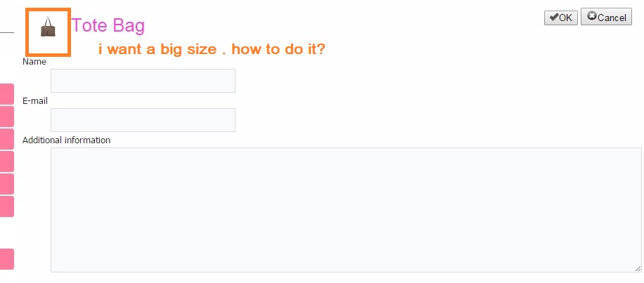This screenshot has height=283, width=644.
Task: Click the tote bag product thumbnail
Action: (x=48, y=28)
